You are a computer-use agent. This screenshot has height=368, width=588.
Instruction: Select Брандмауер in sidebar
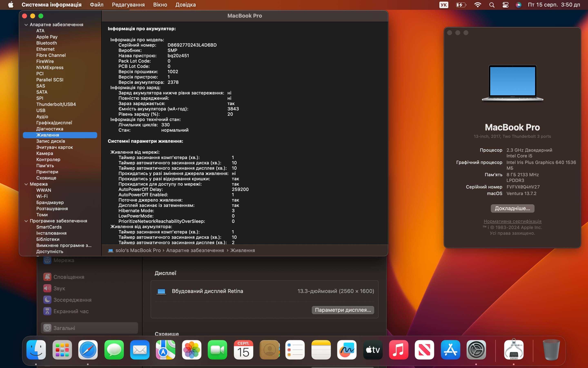click(50, 202)
